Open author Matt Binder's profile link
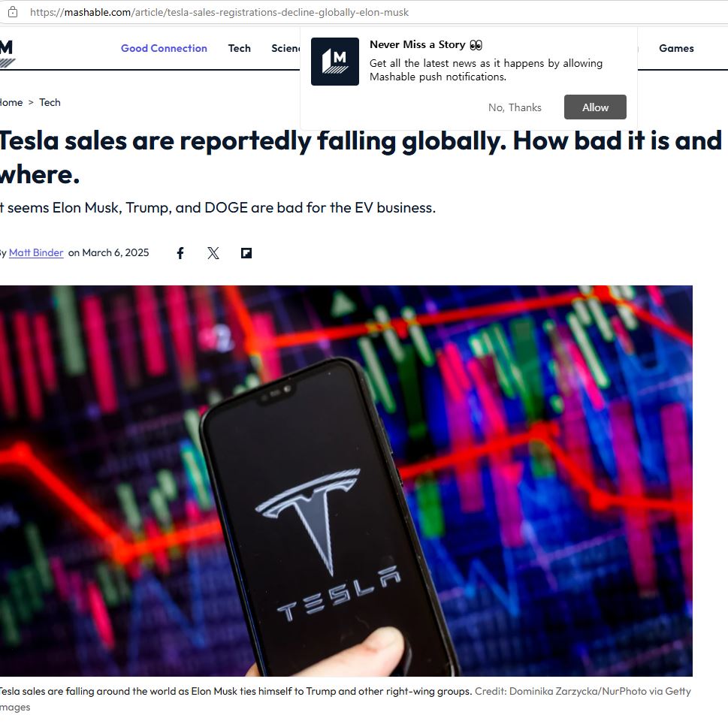The width and height of the screenshot is (728, 724). coord(36,253)
